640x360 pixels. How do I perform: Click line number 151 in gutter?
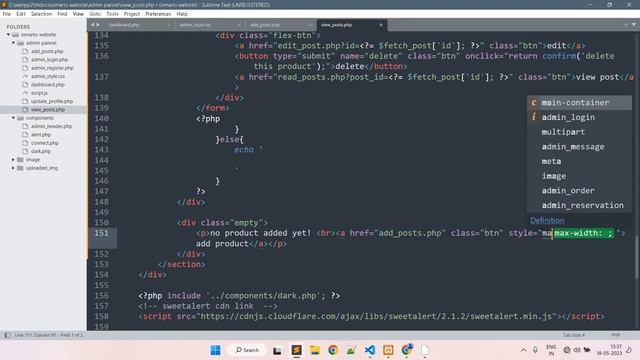(x=101, y=233)
